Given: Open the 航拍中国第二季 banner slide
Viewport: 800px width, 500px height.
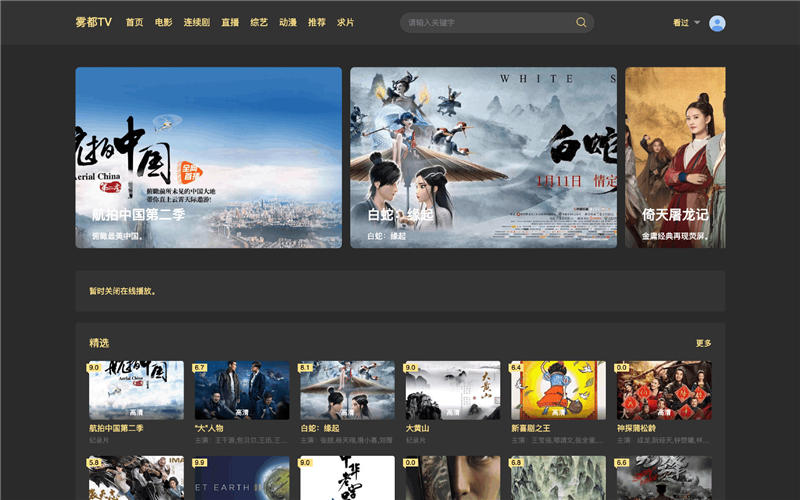Looking at the screenshot, I should [209, 157].
